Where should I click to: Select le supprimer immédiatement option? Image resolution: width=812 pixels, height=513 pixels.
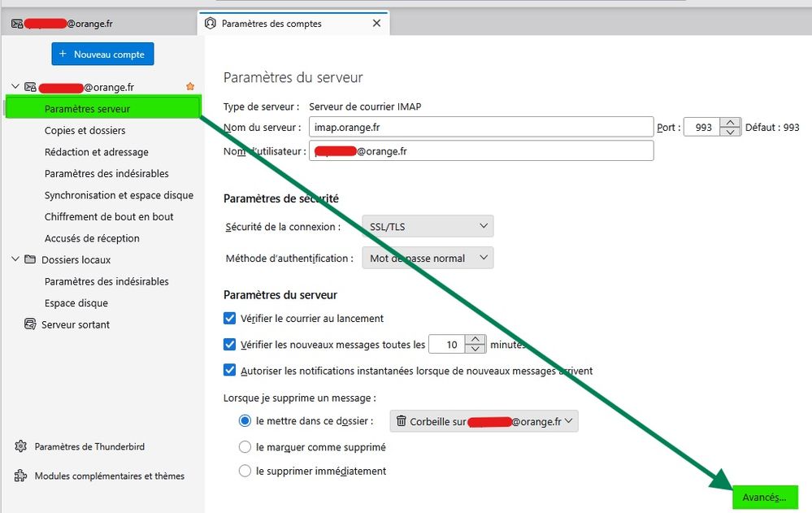point(245,471)
